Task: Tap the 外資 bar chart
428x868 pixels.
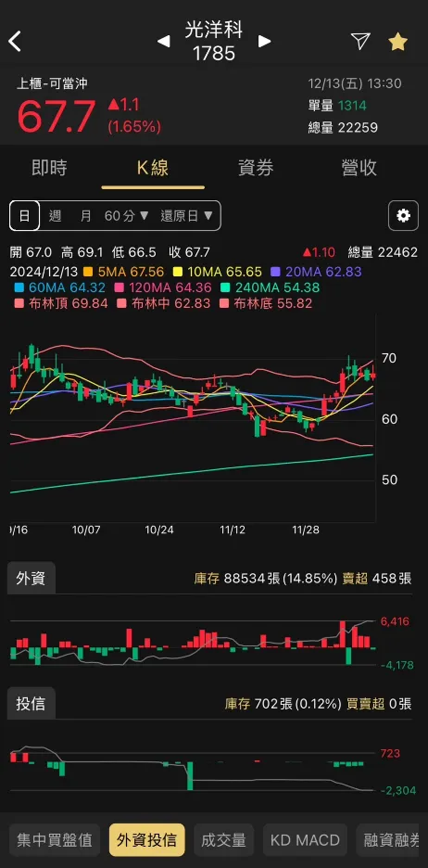Action: (193, 642)
